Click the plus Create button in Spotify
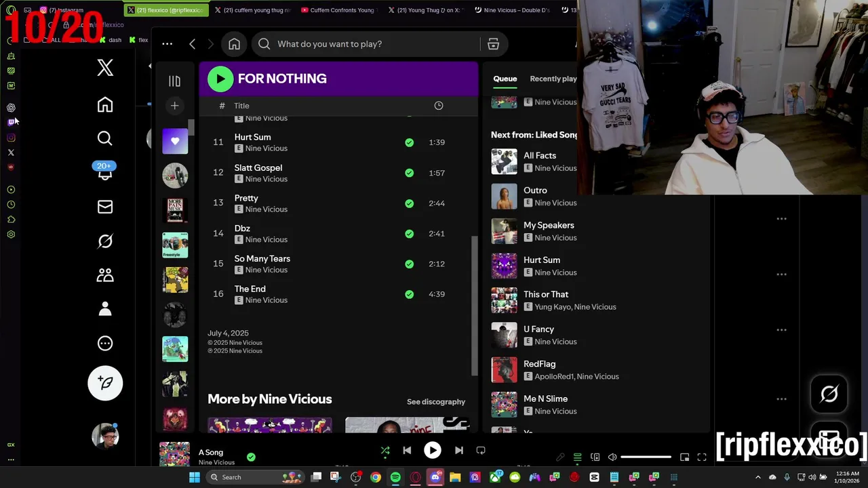Image resolution: width=868 pixels, height=488 pixels. [x=174, y=106]
